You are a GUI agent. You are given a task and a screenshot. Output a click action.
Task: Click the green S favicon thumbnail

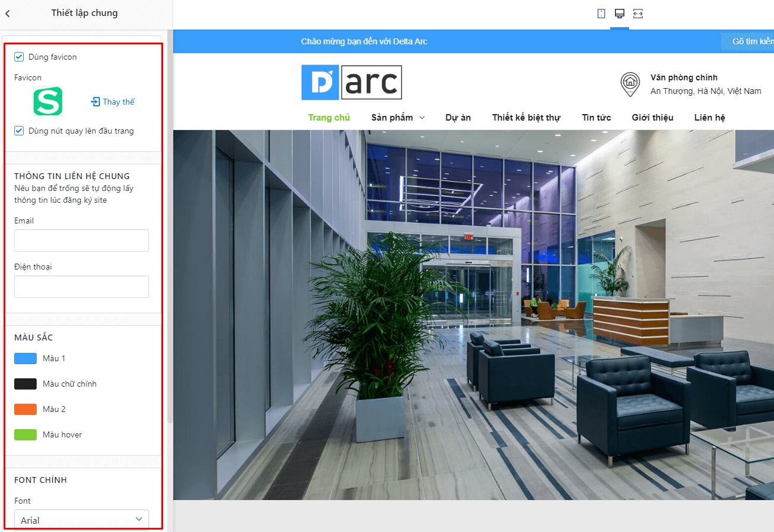pyautogui.click(x=48, y=101)
